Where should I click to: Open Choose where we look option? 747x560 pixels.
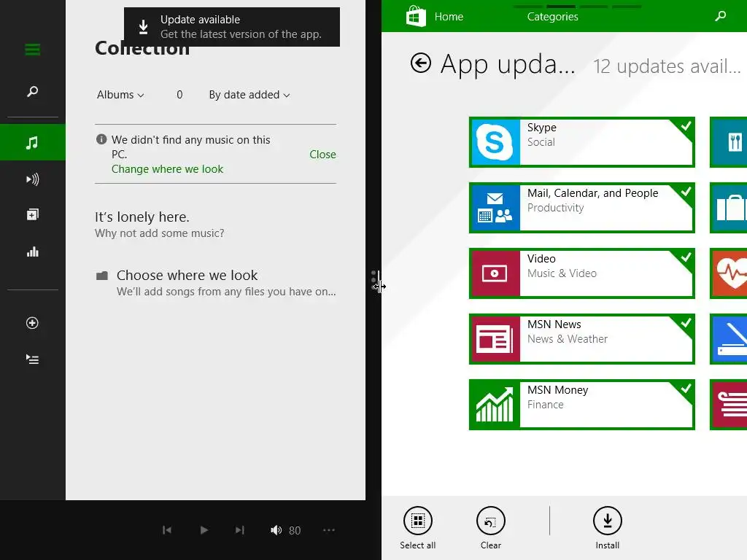click(x=216, y=283)
